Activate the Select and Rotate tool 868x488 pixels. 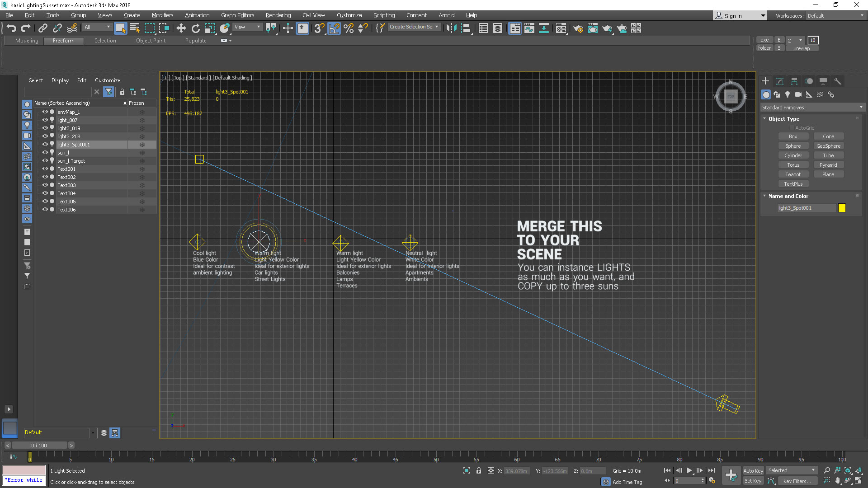(195, 28)
